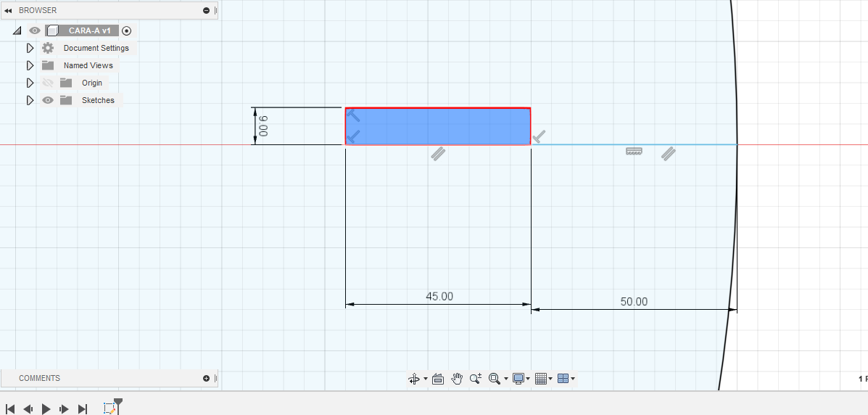868x415 pixels.
Task: Click parallel constraint icon on blue line
Action: tap(669, 154)
